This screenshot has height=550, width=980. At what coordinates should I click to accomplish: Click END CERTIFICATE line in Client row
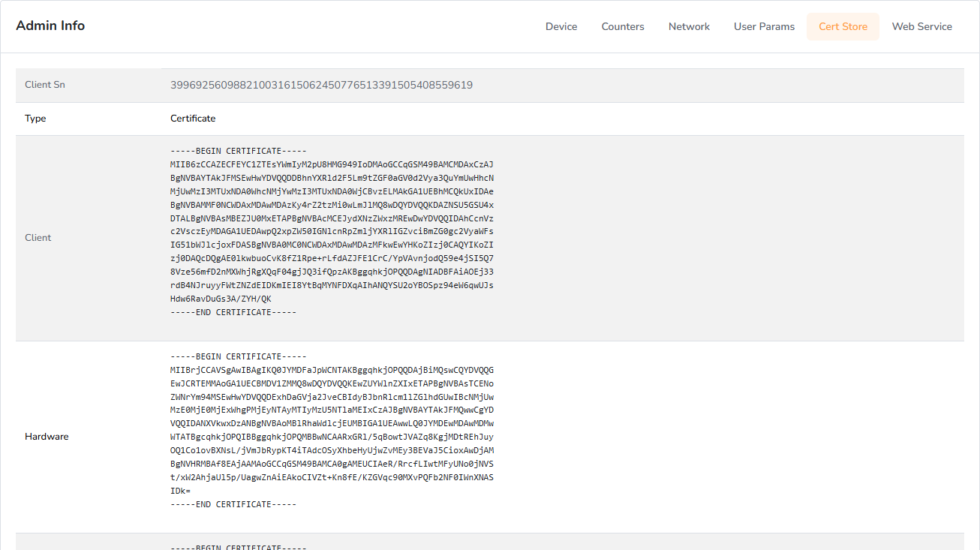(x=233, y=312)
